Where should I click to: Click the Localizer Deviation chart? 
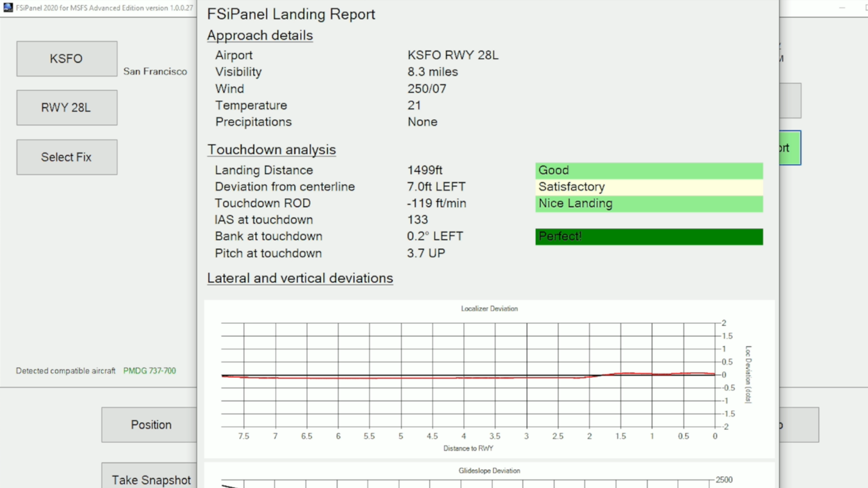click(489, 378)
